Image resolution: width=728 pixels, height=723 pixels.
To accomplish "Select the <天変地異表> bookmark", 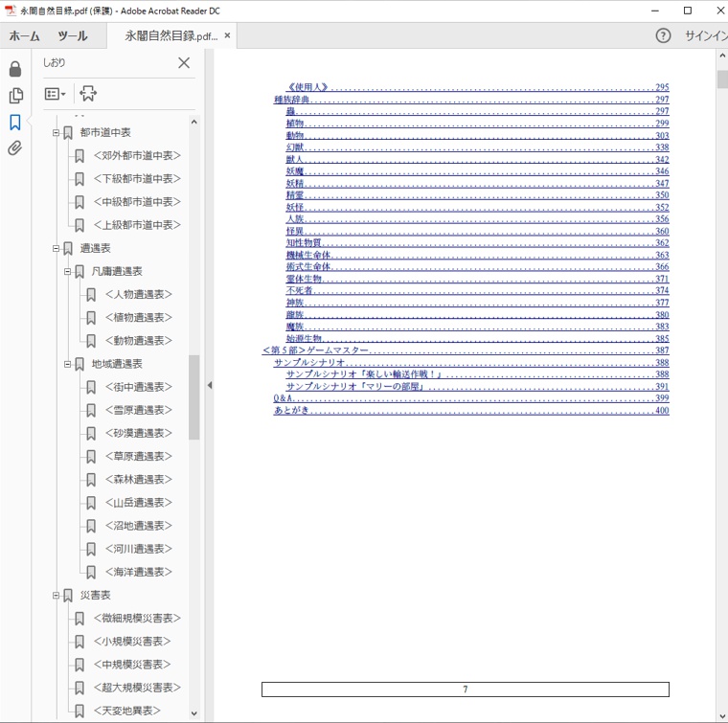I will tap(126, 711).
